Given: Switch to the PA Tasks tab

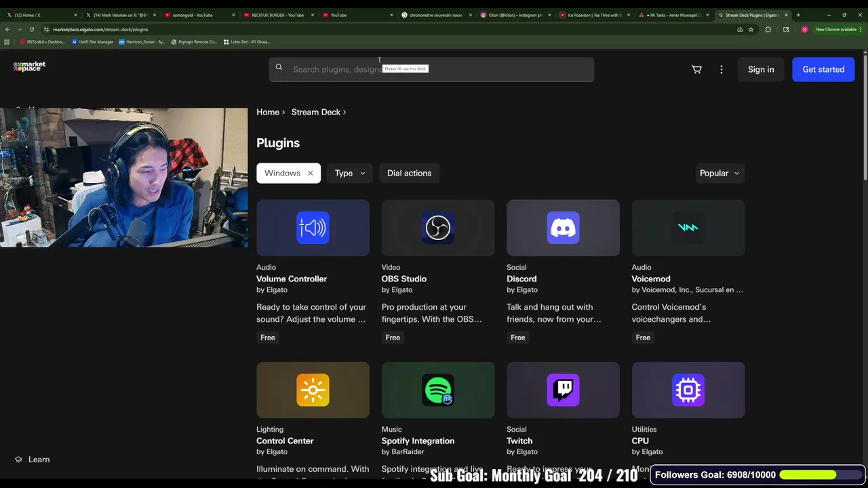Looking at the screenshot, I should [673, 15].
